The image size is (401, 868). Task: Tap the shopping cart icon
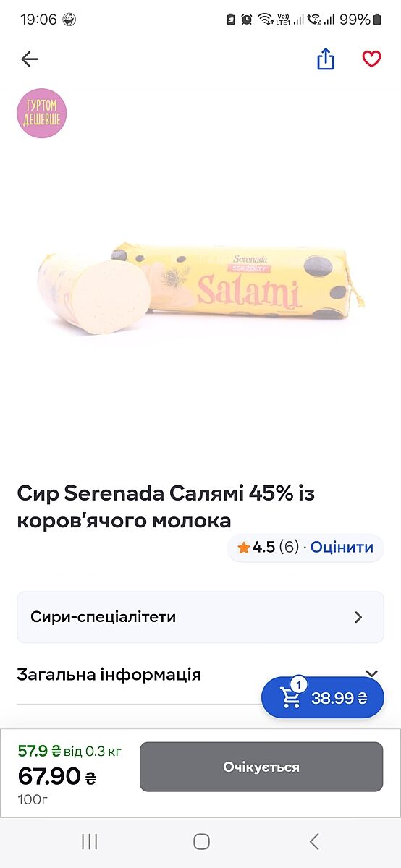coord(291,699)
